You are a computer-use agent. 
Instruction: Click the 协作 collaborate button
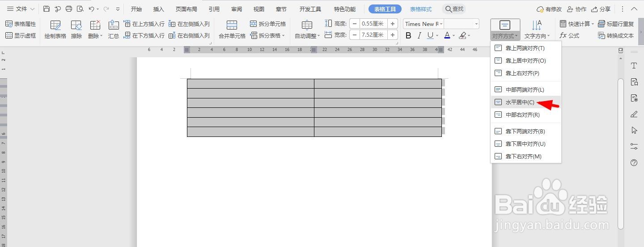[x=576, y=9]
